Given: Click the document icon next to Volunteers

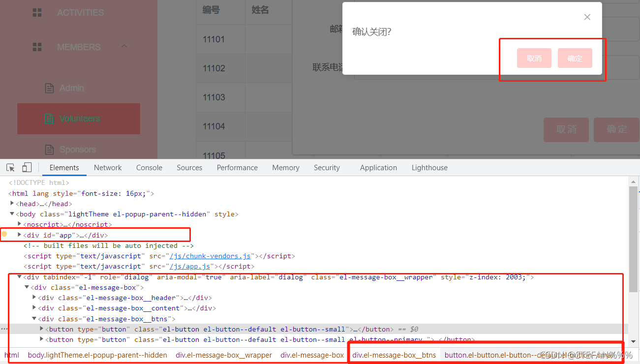Looking at the screenshot, I should click(49, 119).
